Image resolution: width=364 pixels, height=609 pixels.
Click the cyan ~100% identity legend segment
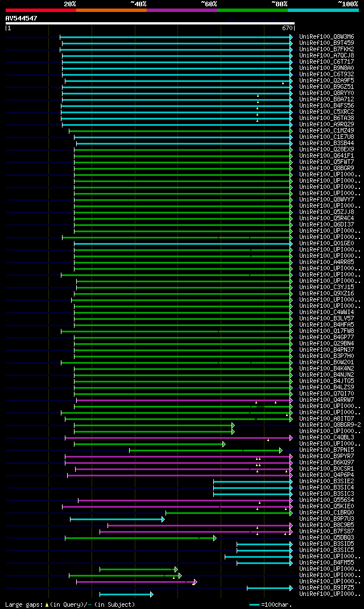[323, 10]
